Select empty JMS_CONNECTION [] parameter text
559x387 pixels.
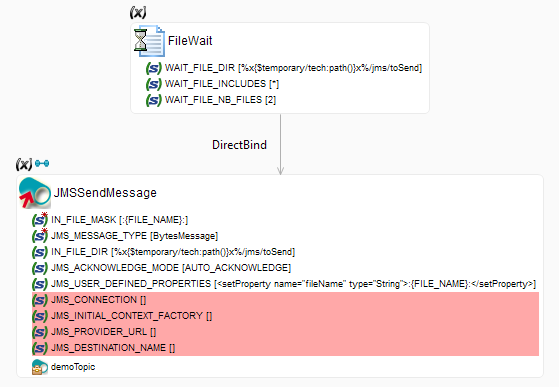99,300
